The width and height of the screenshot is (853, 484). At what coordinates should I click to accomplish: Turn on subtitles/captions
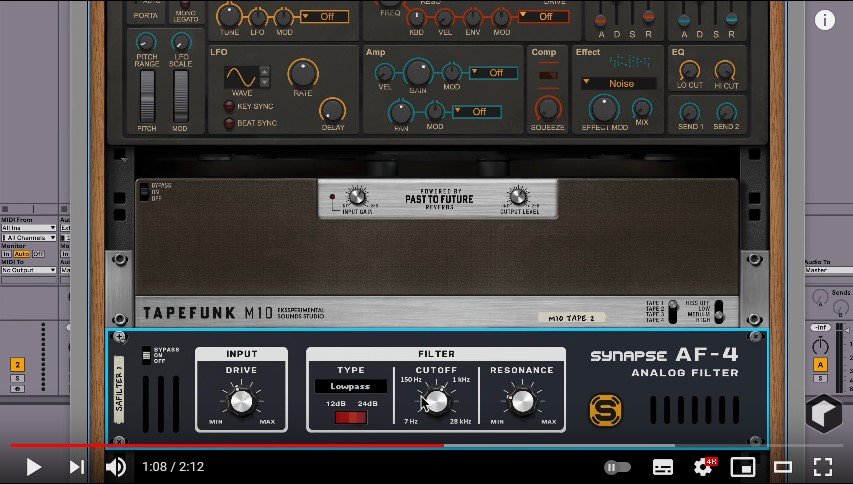pyautogui.click(x=663, y=467)
